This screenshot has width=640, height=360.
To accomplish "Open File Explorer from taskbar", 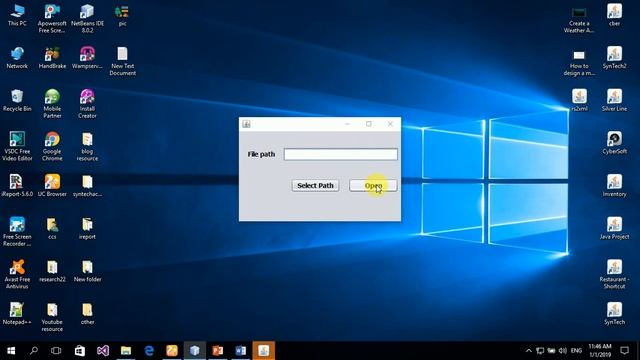I will (x=126, y=351).
